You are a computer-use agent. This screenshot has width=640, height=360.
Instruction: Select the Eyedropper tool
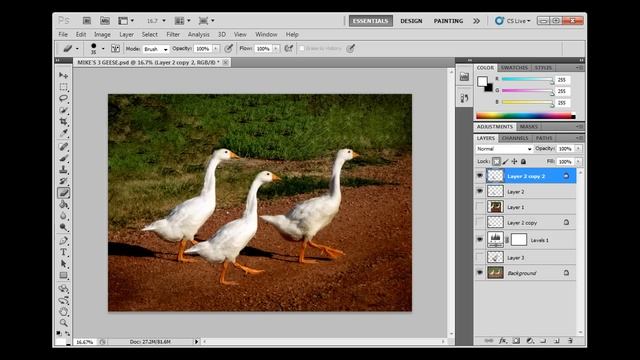coord(63,133)
